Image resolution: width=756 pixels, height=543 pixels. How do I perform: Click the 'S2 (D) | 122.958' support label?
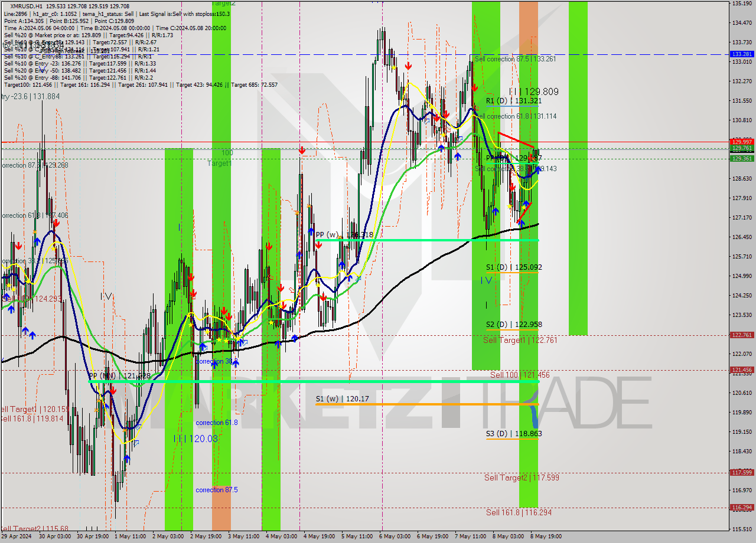514,325
